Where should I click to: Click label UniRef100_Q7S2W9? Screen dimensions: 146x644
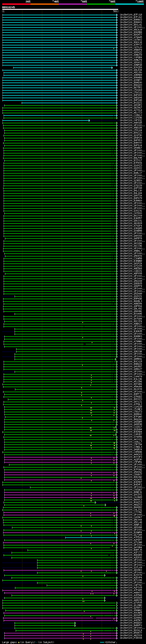(x=131, y=543)
